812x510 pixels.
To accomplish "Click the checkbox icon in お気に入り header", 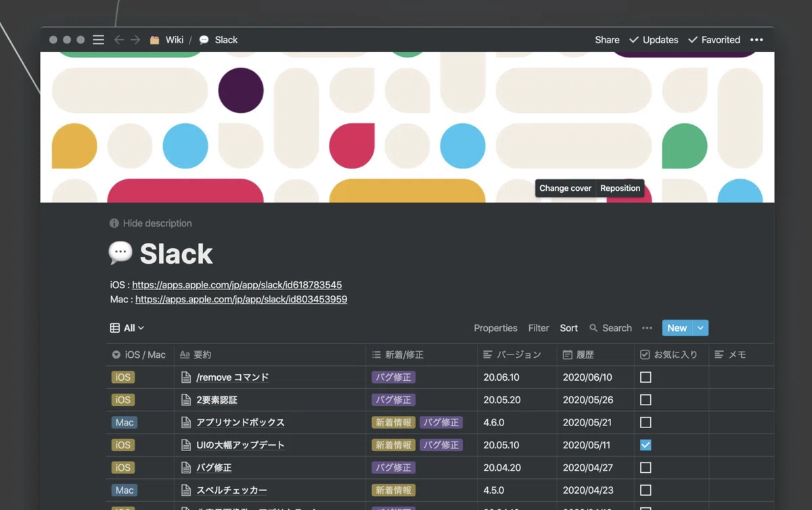I will pyautogui.click(x=645, y=354).
